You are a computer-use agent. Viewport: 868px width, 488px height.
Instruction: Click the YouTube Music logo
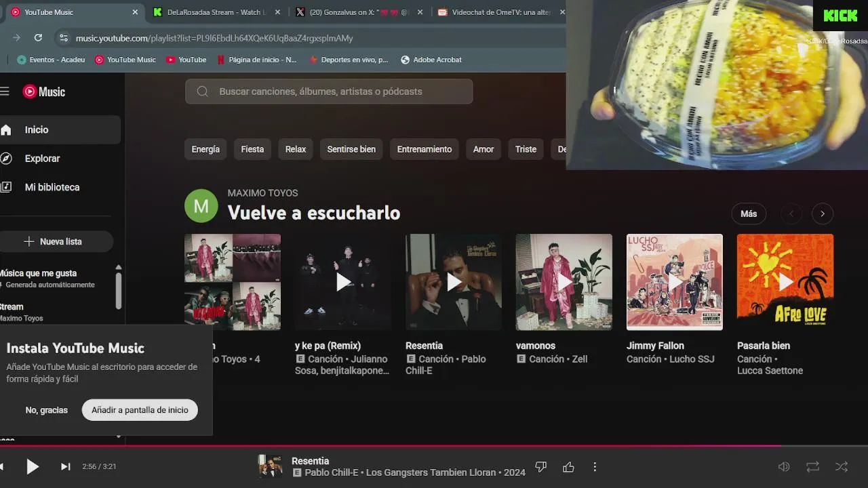click(x=44, y=91)
